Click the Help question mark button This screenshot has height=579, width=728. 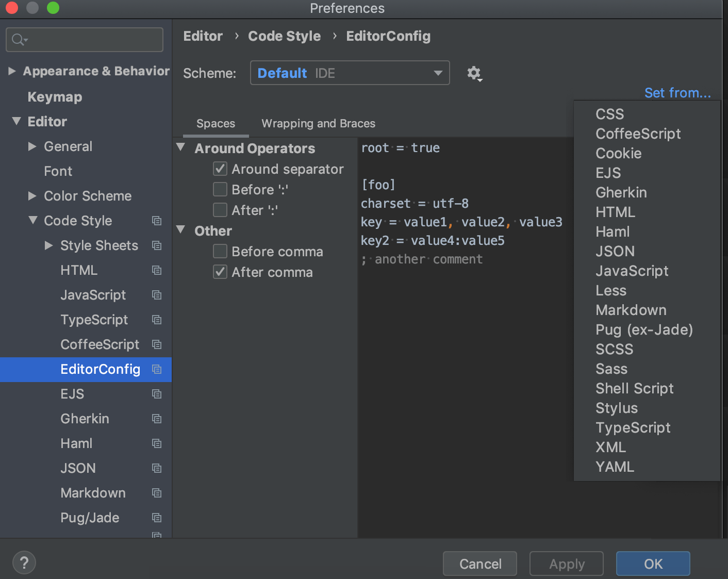(x=24, y=563)
